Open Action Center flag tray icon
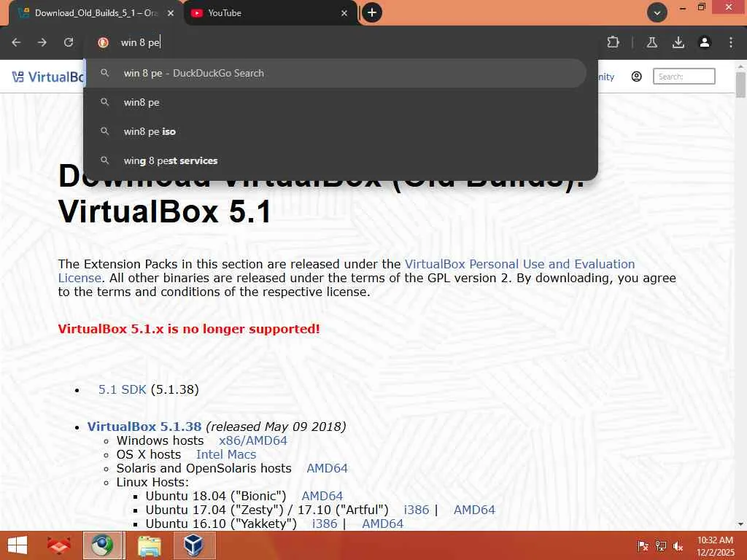 tap(643, 546)
